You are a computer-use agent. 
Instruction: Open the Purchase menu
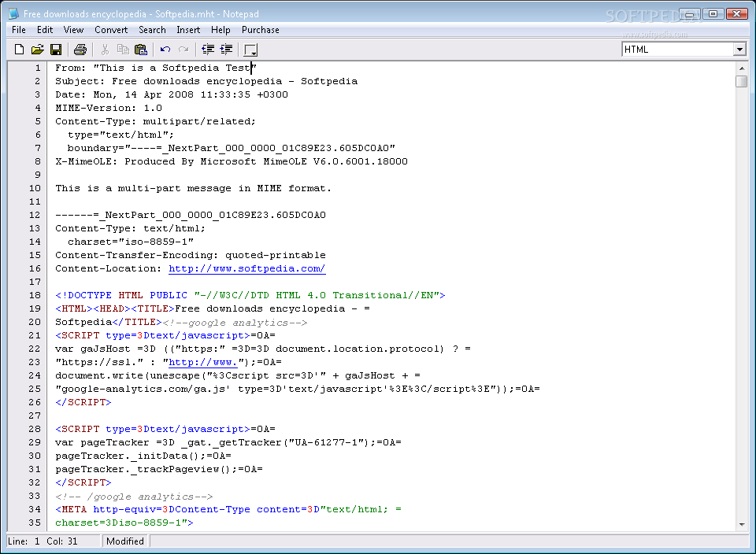click(261, 30)
